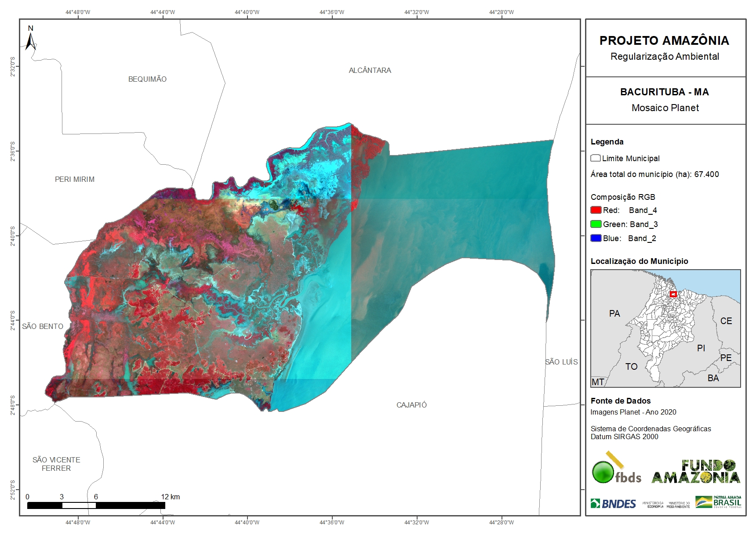Click the Ministério do Meio Ambiente logo
The image size is (756, 534).
pyautogui.click(x=678, y=505)
